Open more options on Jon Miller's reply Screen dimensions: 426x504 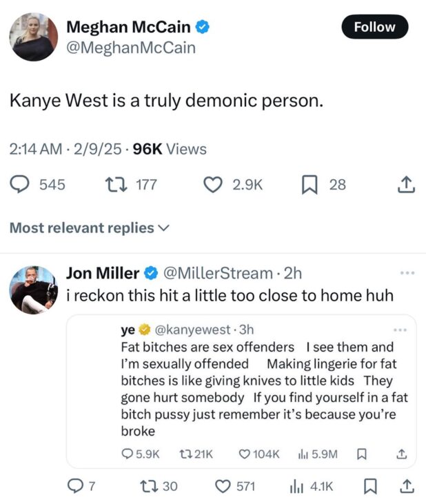tap(407, 273)
